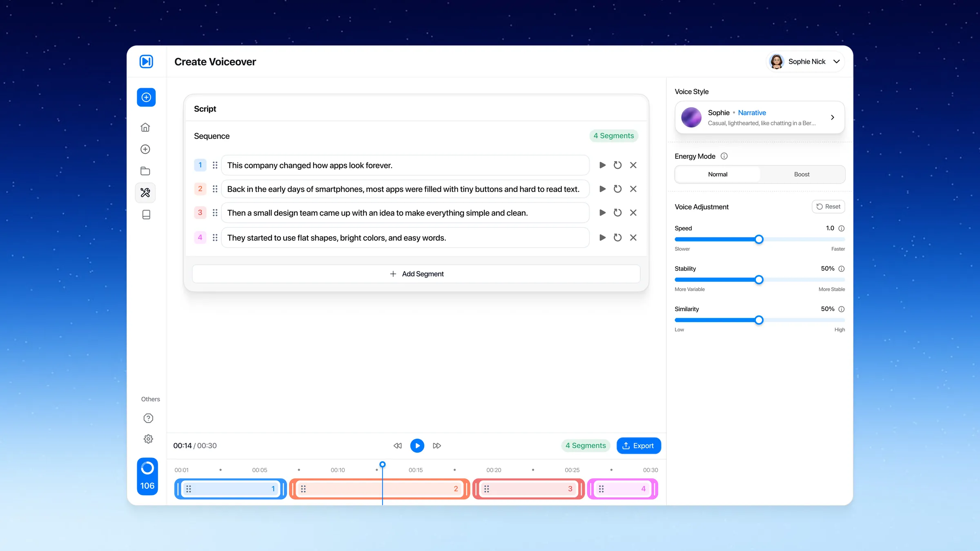Play segment 4 preview
The height and width of the screenshot is (551, 980).
(602, 238)
